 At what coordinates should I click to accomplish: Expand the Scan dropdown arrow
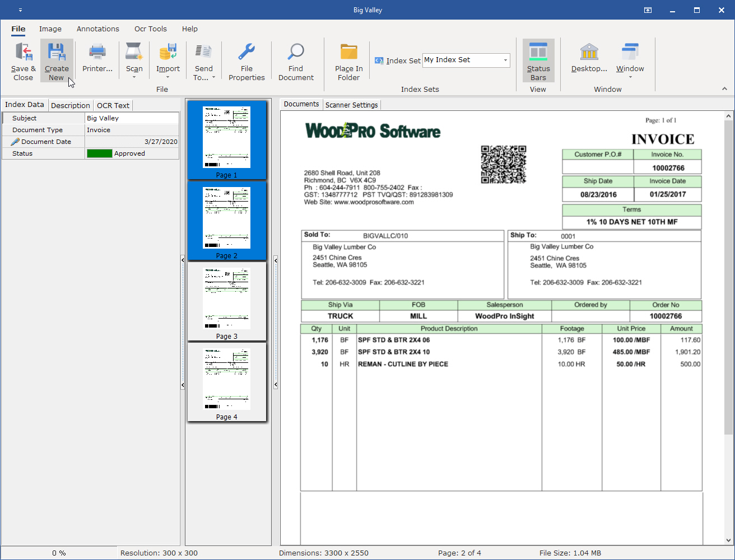(134, 77)
